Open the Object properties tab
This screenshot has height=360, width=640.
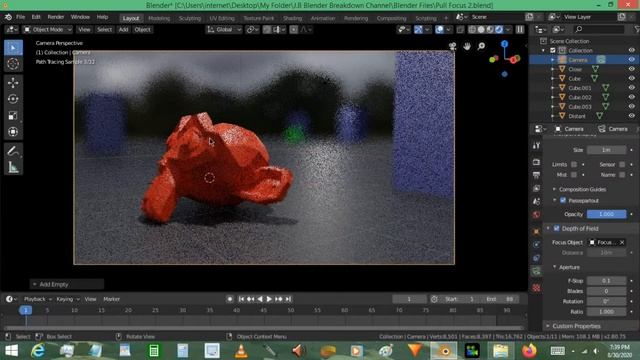536,231
